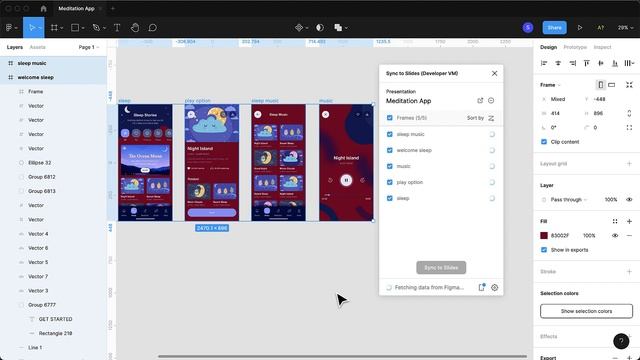This screenshot has height=360, width=640.
Task: Open the Frame type dropdown
Action: [x=550, y=85]
